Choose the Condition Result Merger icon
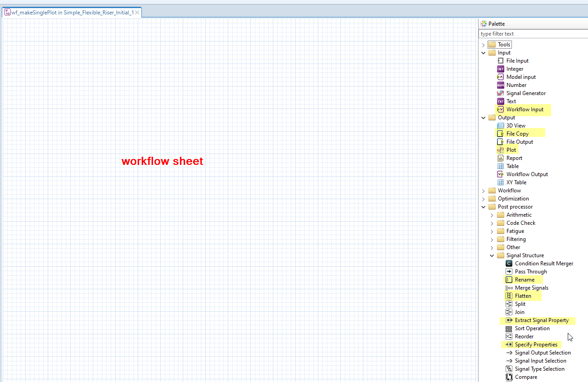This screenshot has width=588, height=382. point(509,264)
